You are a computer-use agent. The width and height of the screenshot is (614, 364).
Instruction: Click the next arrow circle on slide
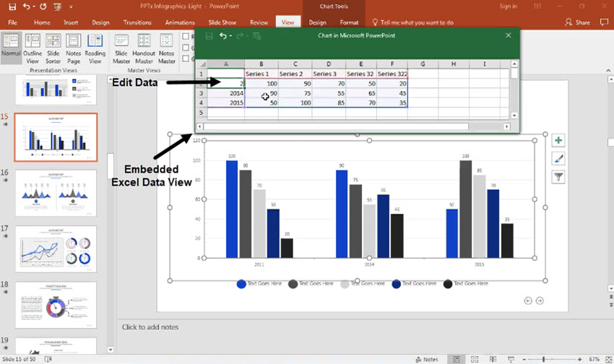(540, 300)
